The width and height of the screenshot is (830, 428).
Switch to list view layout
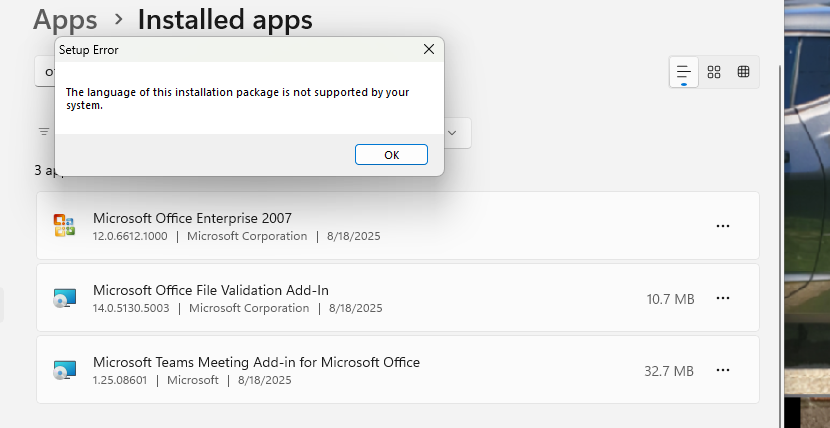(684, 72)
